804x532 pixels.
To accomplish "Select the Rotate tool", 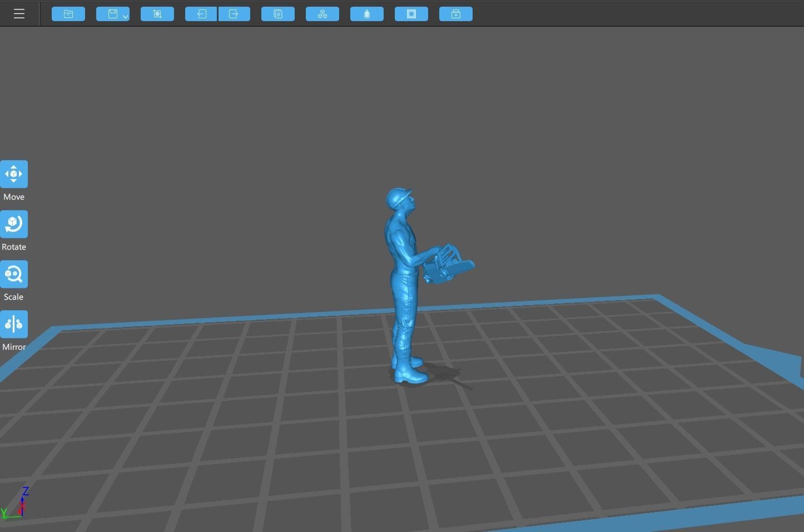I will [x=14, y=225].
